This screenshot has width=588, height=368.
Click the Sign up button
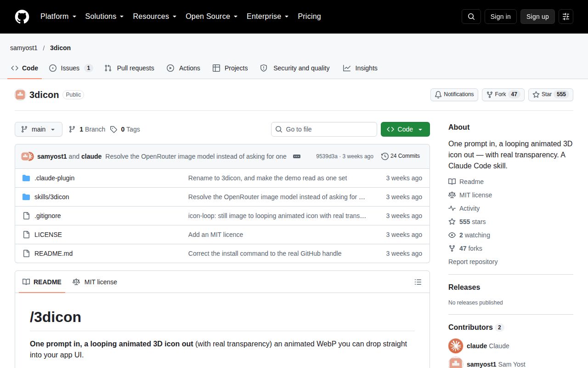coord(537,17)
